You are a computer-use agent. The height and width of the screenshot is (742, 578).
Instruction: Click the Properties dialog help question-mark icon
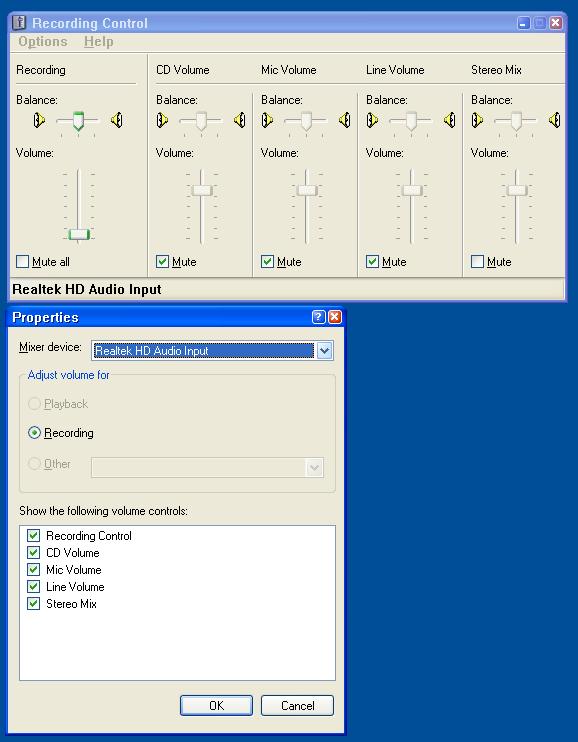click(319, 317)
